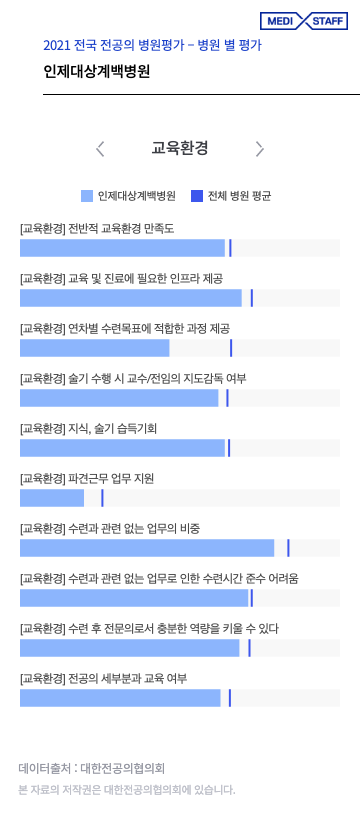Go to next category with right chevron
Viewport: 360px width, 829px height.
point(259,149)
